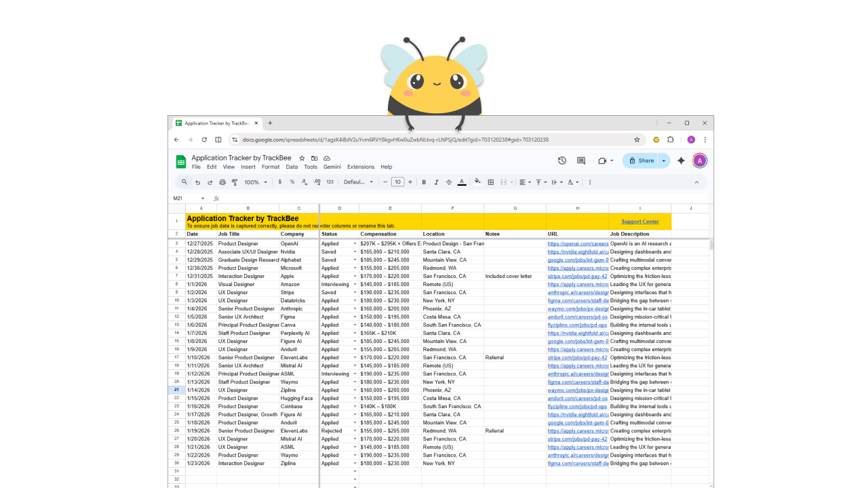Screen dimensions: 868x488
Task: Open the print dialog
Action: [222, 182]
